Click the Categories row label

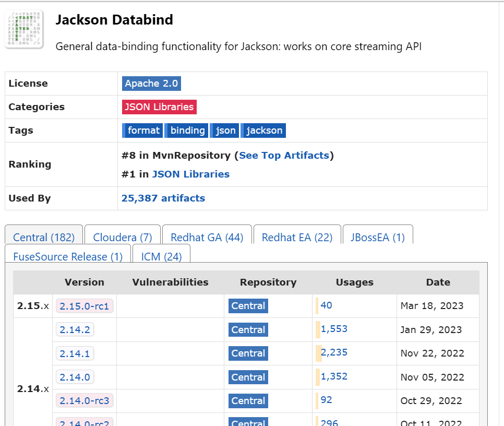[37, 107]
